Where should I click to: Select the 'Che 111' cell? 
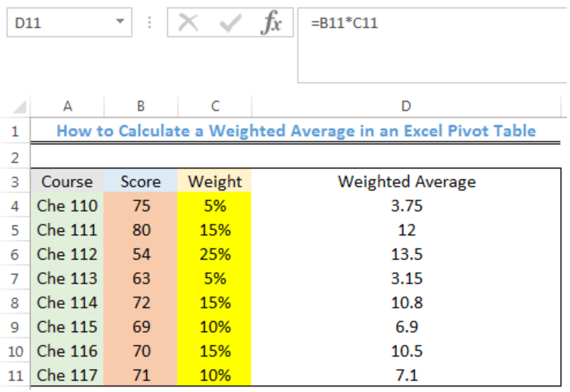click(67, 230)
